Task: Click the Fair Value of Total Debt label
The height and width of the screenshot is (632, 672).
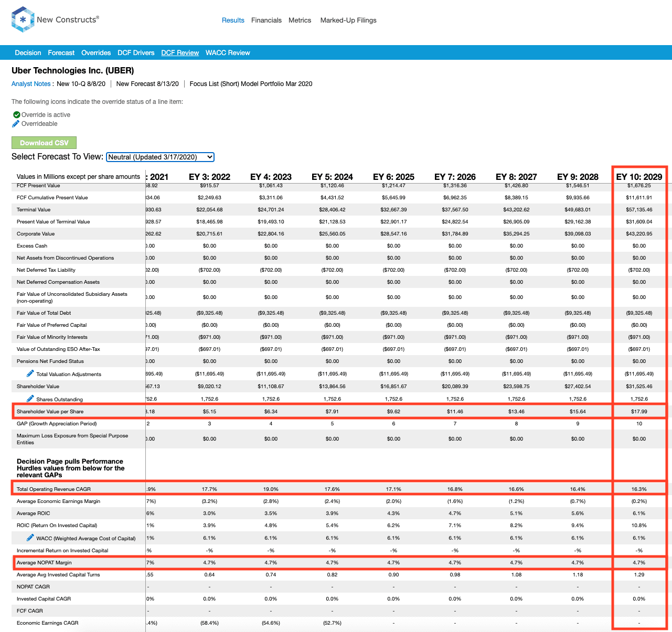Action: (x=44, y=313)
